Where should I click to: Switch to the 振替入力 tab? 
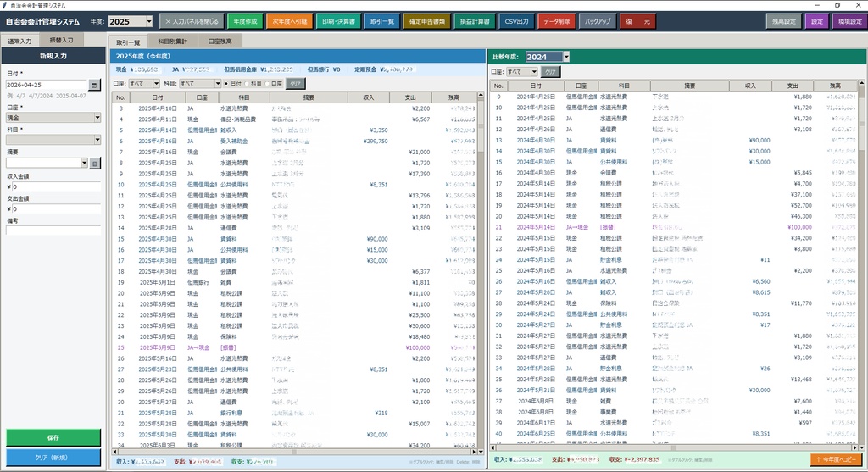[61, 41]
